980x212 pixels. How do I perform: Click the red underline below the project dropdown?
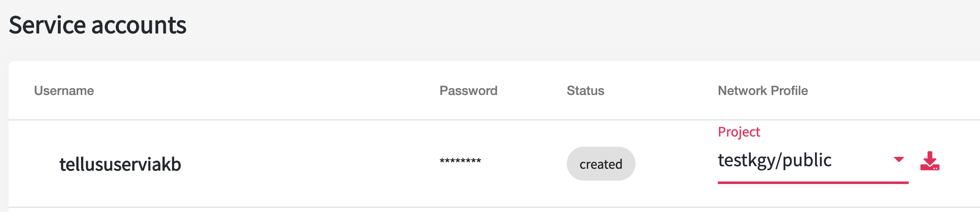point(813,183)
